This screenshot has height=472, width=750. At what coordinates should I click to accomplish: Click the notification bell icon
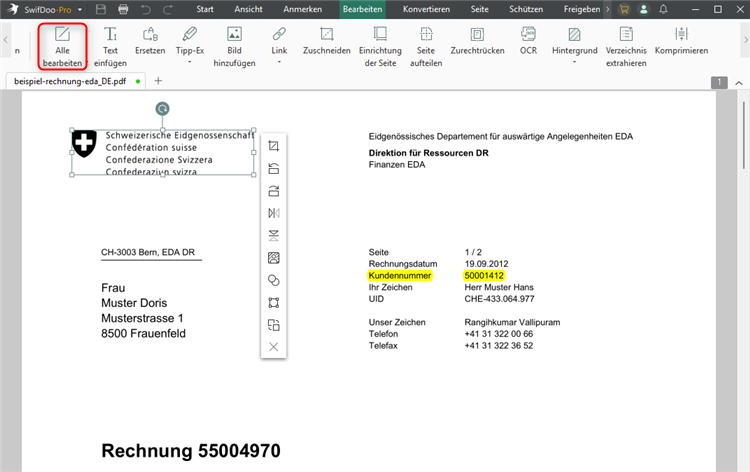pyautogui.click(x=663, y=9)
